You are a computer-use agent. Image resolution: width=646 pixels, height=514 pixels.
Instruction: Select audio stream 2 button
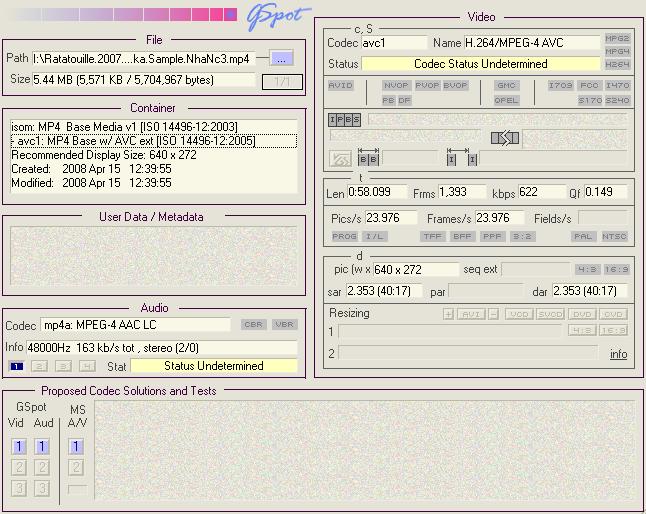pyautogui.click(x=40, y=366)
